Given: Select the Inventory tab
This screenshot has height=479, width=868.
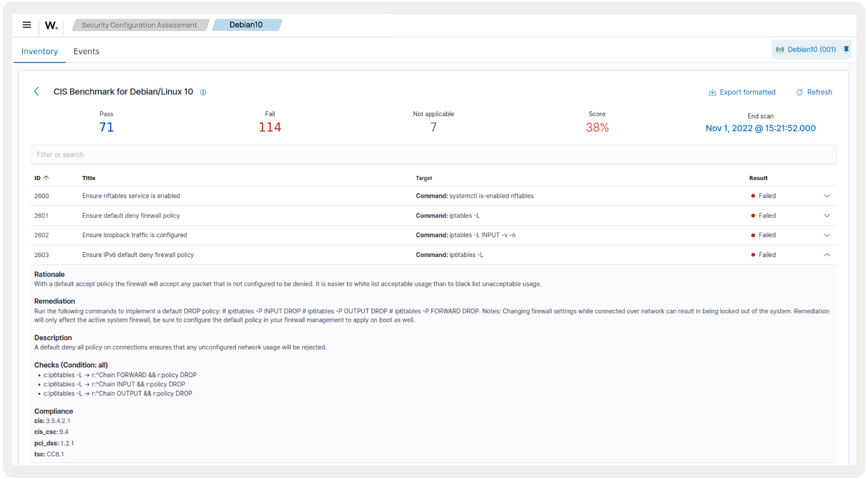Looking at the screenshot, I should pos(39,51).
